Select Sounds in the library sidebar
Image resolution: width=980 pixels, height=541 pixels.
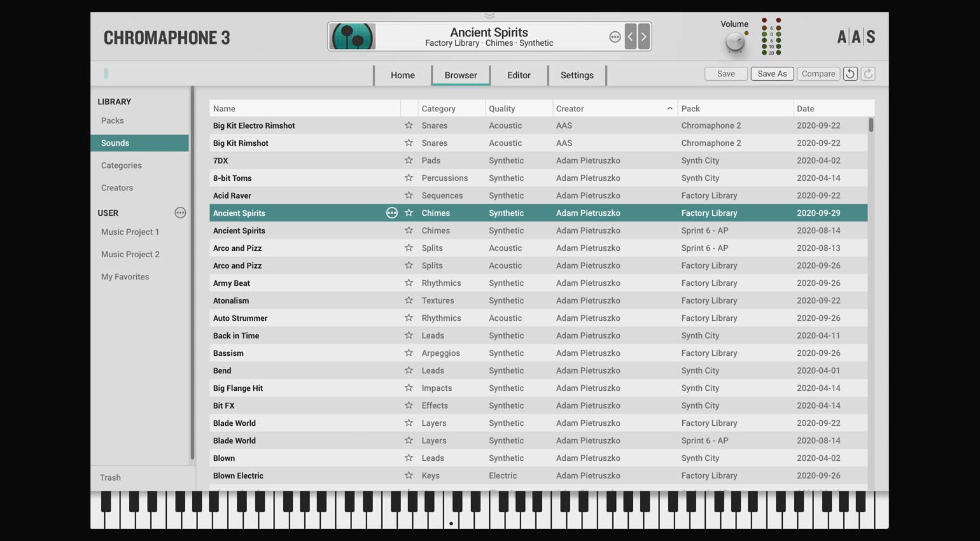pos(139,143)
